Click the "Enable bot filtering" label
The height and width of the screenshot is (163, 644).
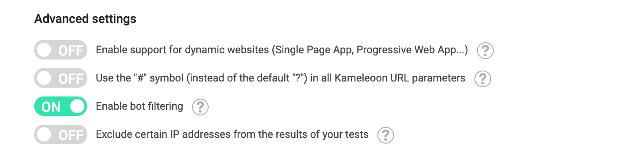pos(139,106)
